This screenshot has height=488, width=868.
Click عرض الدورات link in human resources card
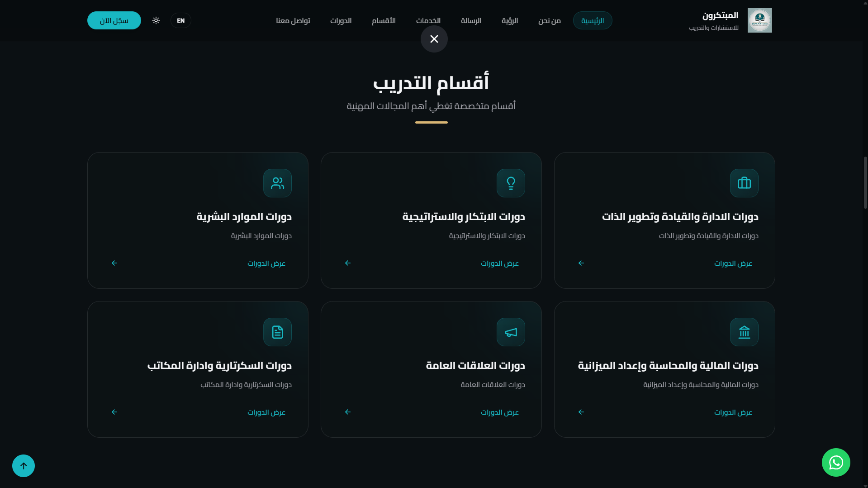(x=266, y=263)
